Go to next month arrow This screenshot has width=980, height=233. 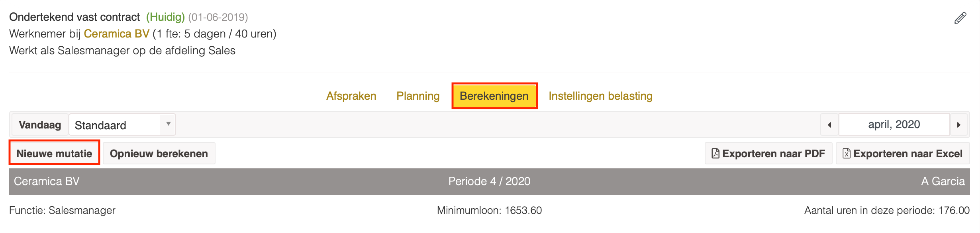tap(959, 125)
